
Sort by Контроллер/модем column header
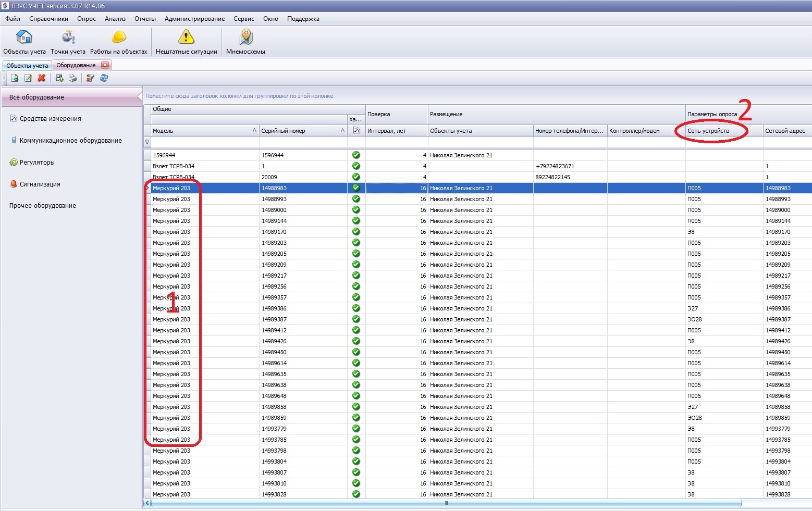point(646,131)
